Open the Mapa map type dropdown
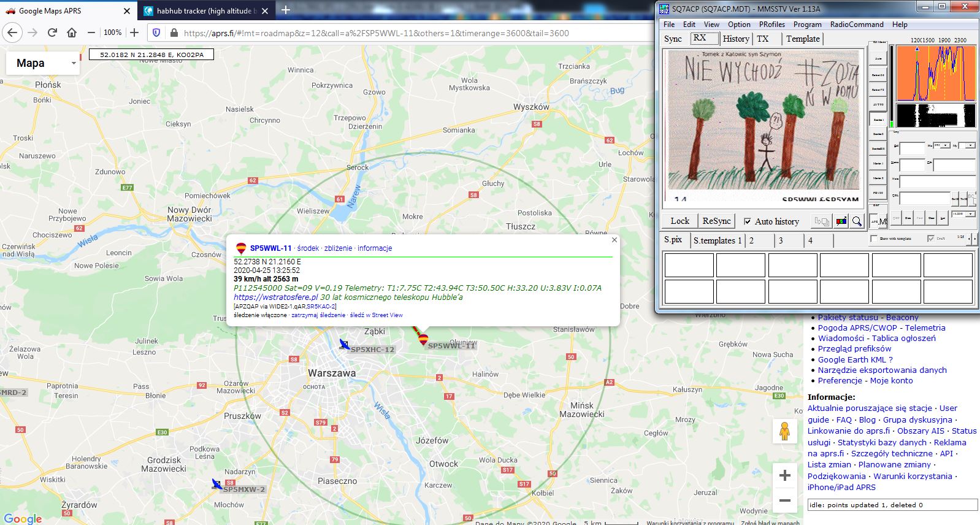Image resolution: width=980 pixels, height=525 pixels. coord(43,63)
